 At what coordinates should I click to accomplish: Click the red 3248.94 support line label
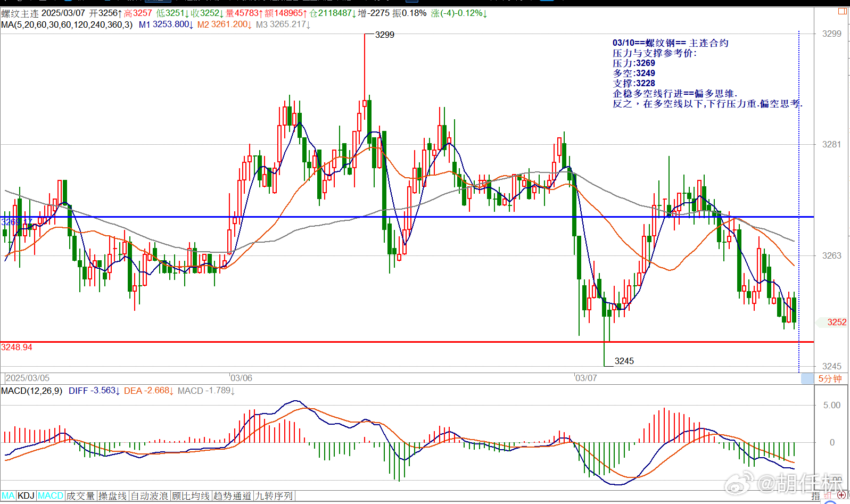click(16, 347)
